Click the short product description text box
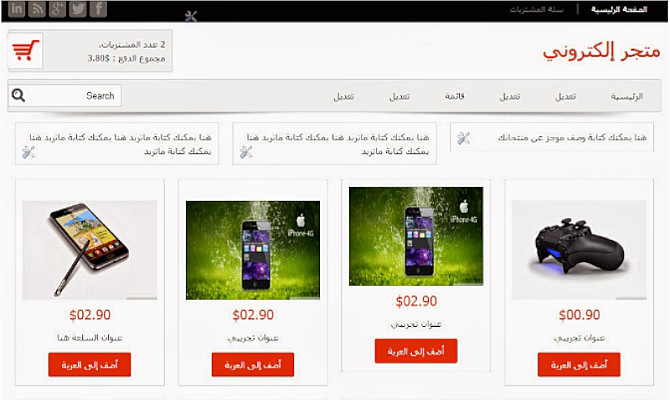 point(552,137)
